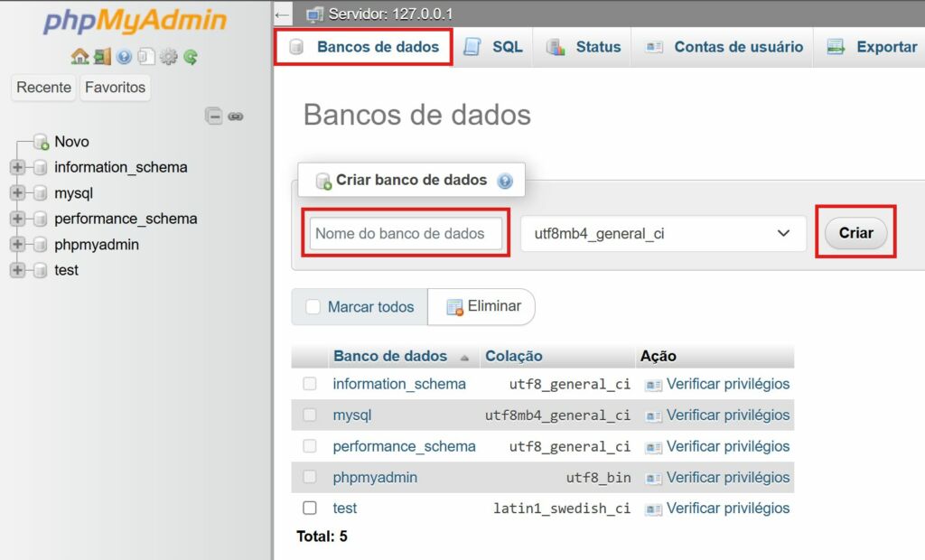Viewport: 925px width, 560px height.
Task: Click the information_schema database icon in tree
Action: point(40,168)
